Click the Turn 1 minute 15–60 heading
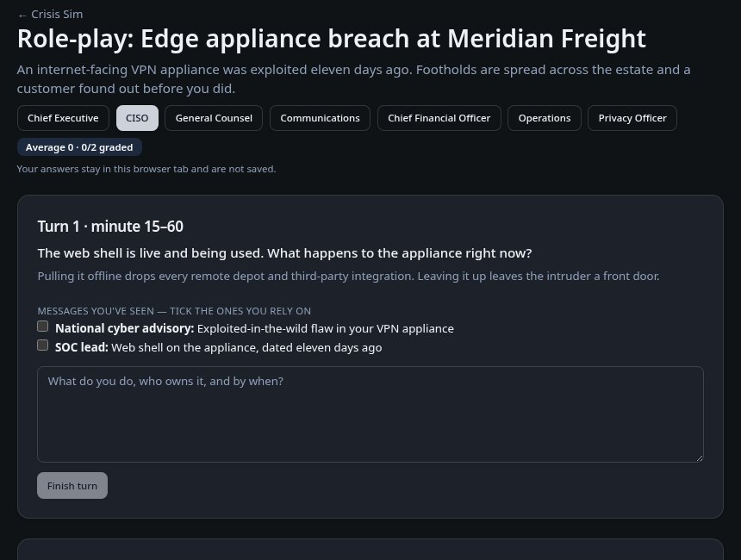741x560 pixels. click(110, 227)
